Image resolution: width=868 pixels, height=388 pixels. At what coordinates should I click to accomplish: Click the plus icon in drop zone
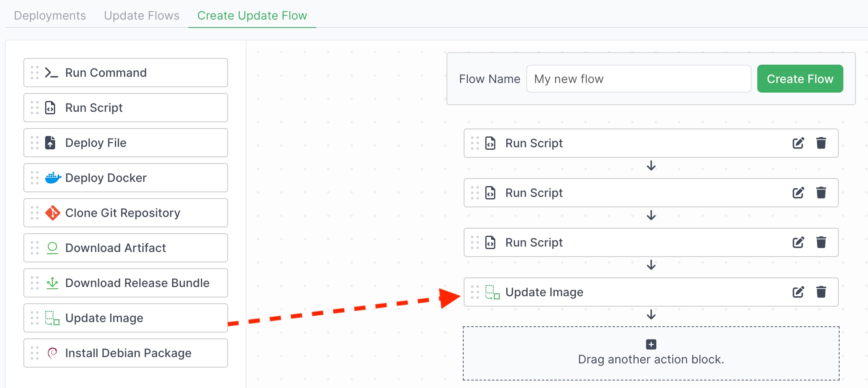(x=651, y=344)
